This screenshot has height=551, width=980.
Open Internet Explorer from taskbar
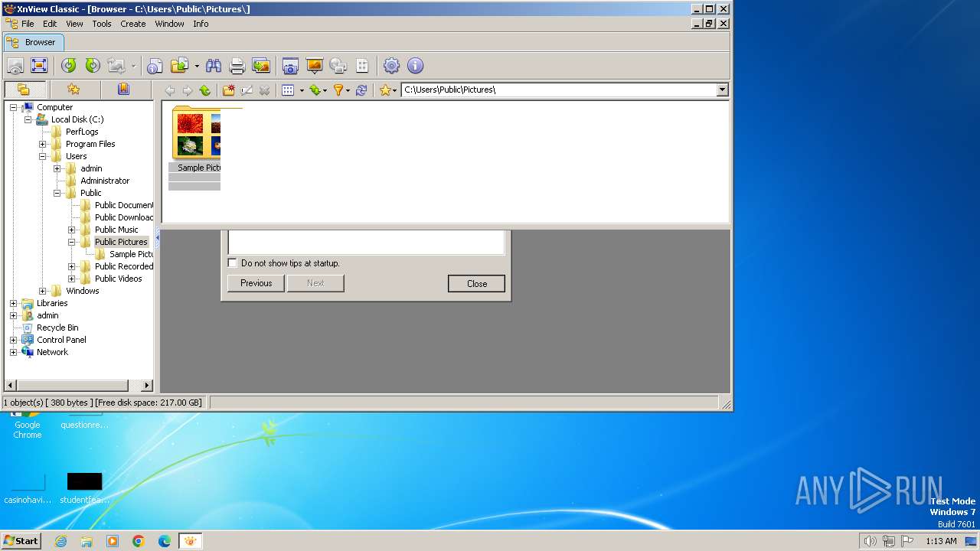(x=60, y=541)
